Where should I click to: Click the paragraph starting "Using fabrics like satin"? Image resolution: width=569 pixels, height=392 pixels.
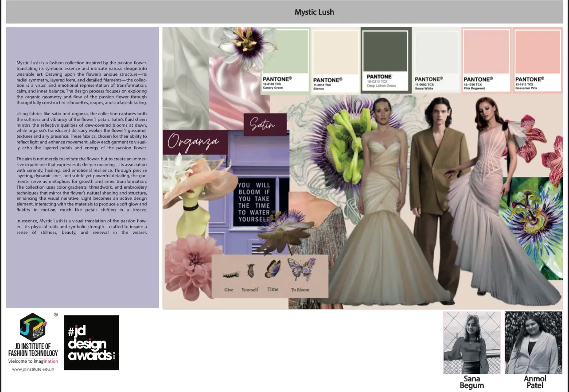coord(82,131)
